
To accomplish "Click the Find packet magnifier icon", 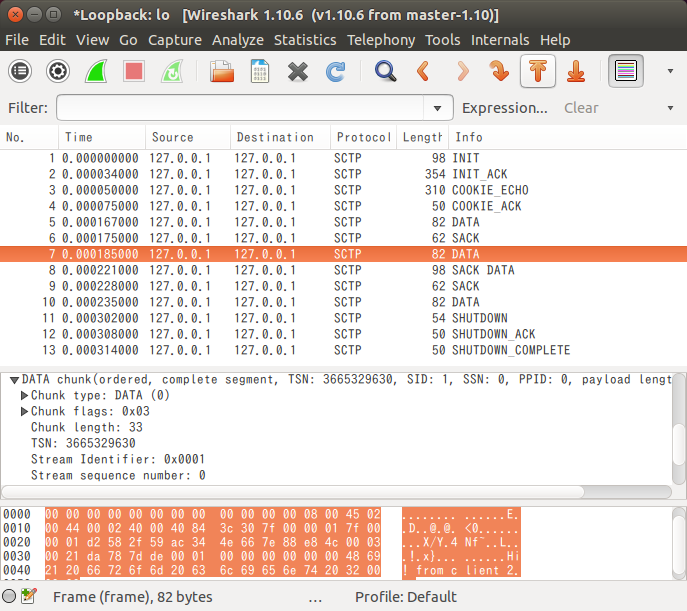I will point(385,71).
